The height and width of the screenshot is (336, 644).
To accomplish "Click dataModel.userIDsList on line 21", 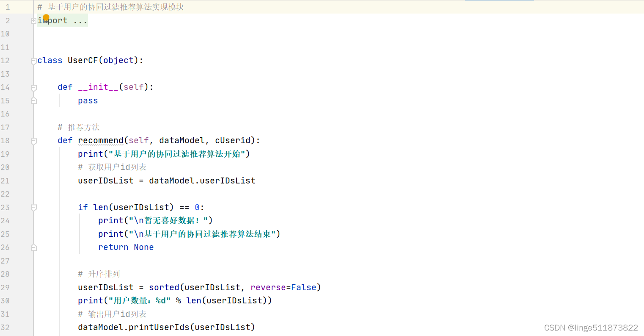I will [x=202, y=181].
